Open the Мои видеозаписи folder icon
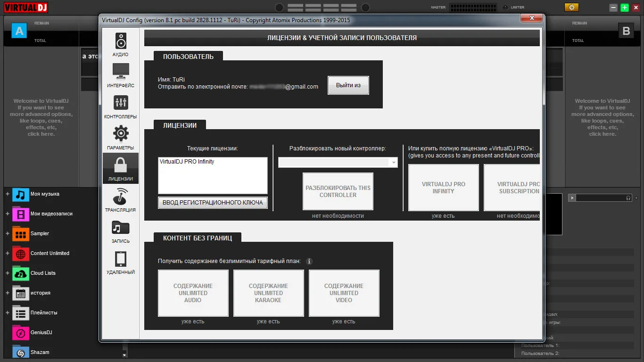 [20, 214]
